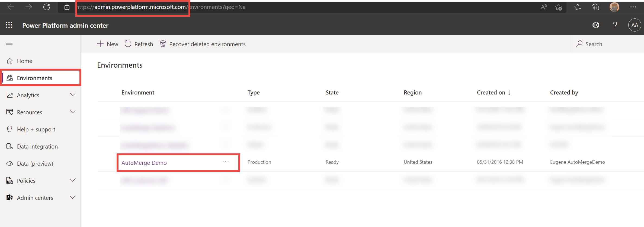Click the Data (preview) cloud icon
Screen dimensions: 644x227
point(10,163)
